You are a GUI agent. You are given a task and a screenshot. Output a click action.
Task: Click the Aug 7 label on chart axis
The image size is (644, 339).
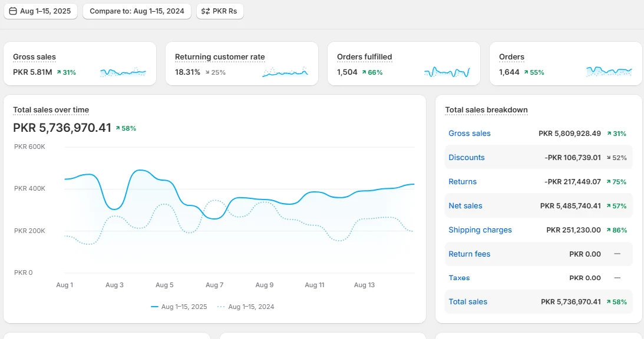[214, 285]
